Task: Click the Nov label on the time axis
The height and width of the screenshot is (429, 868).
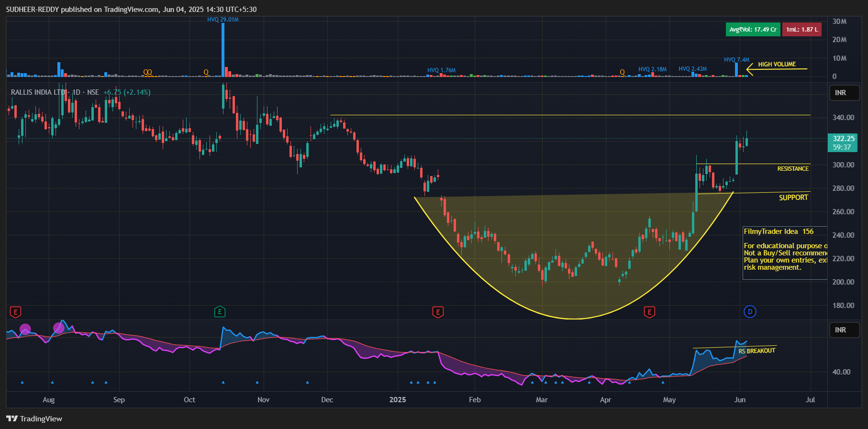Action: point(263,400)
